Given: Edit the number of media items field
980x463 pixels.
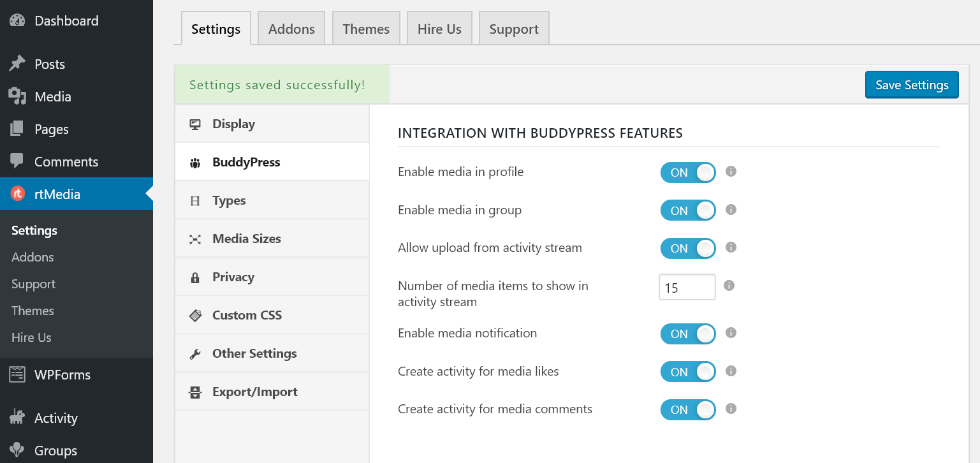Looking at the screenshot, I should pyautogui.click(x=687, y=287).
